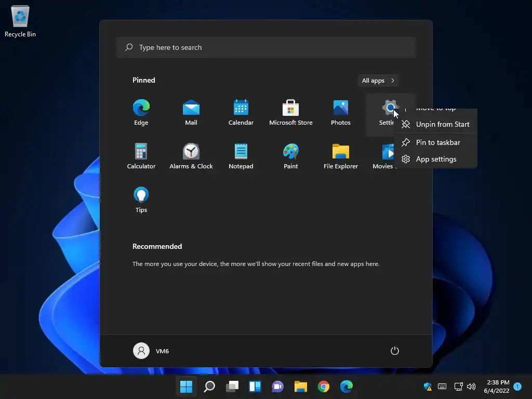Launch Microsoft Edge from the taskbar

(x=347, y=387)
